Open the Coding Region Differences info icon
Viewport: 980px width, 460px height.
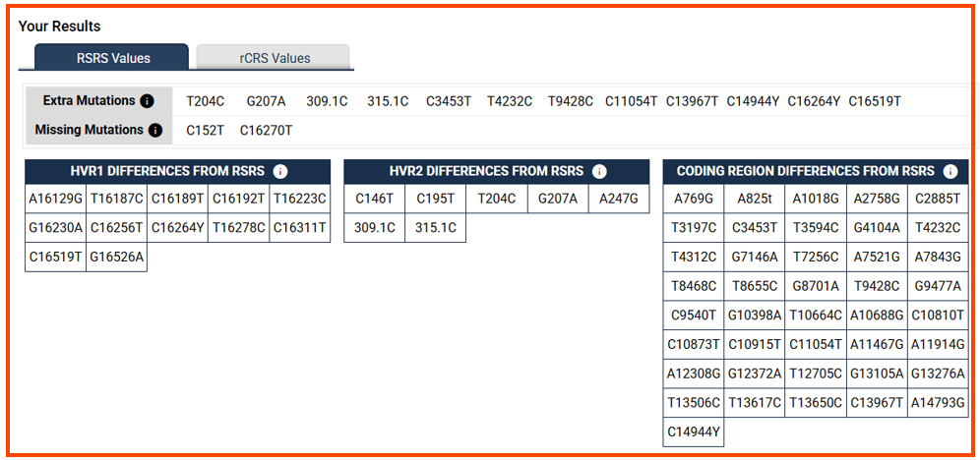pos(950,171)
